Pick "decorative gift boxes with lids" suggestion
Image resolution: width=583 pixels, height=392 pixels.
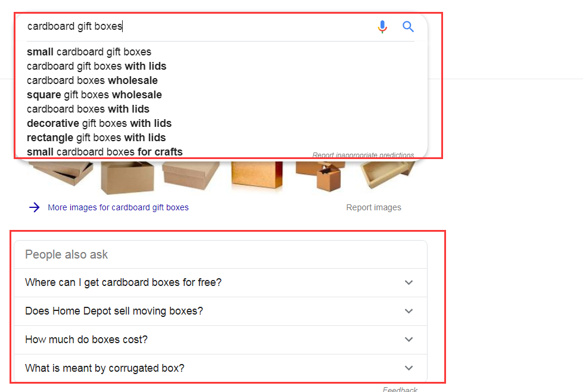(99, 123)
